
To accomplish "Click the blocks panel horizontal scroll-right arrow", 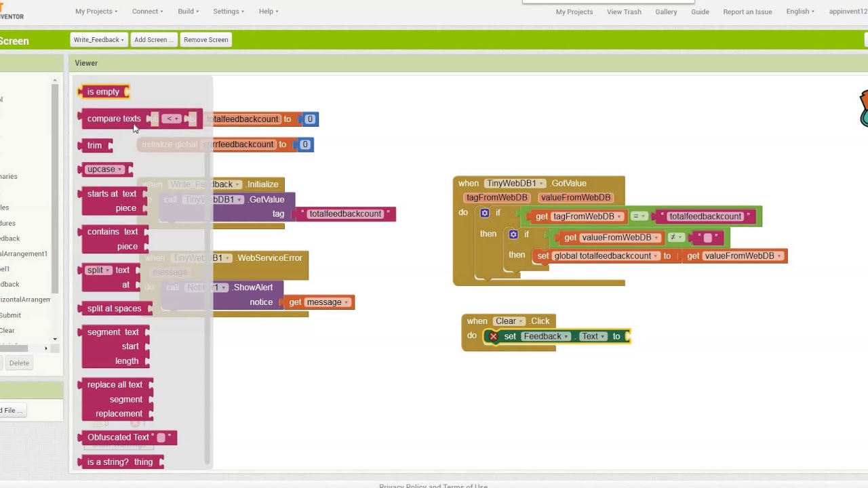I will (x=46, y=348).
